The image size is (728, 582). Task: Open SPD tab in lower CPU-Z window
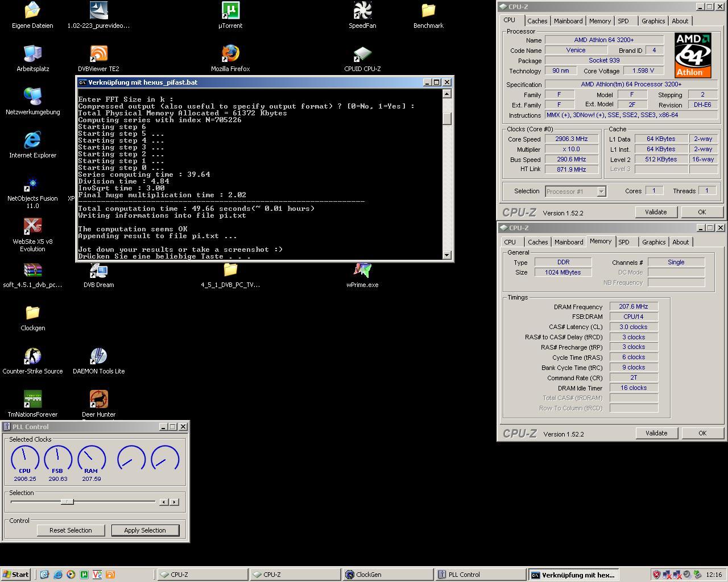click(624, 242)
